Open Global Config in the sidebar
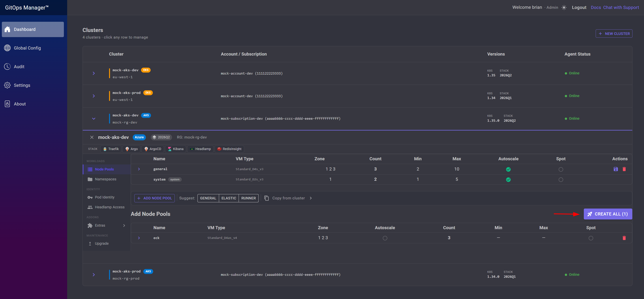 [x=33, y=48]
